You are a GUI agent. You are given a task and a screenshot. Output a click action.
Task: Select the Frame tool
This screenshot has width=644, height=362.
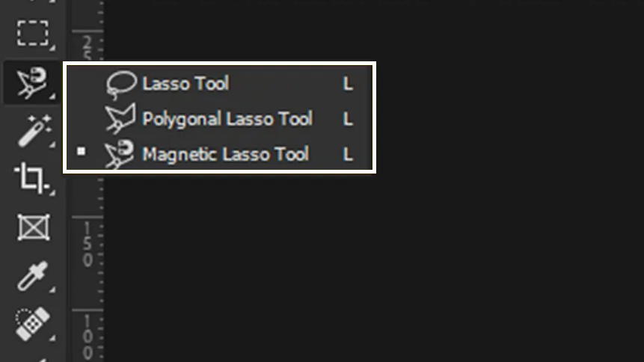tap(34, 227)
